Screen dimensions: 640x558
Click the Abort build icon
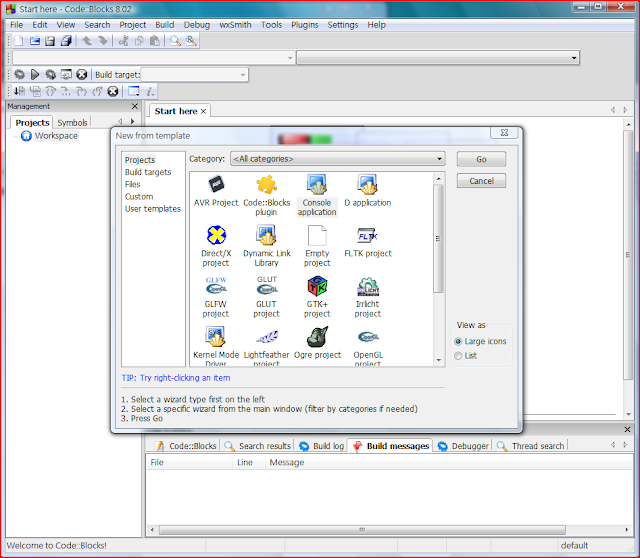point(82,75)
